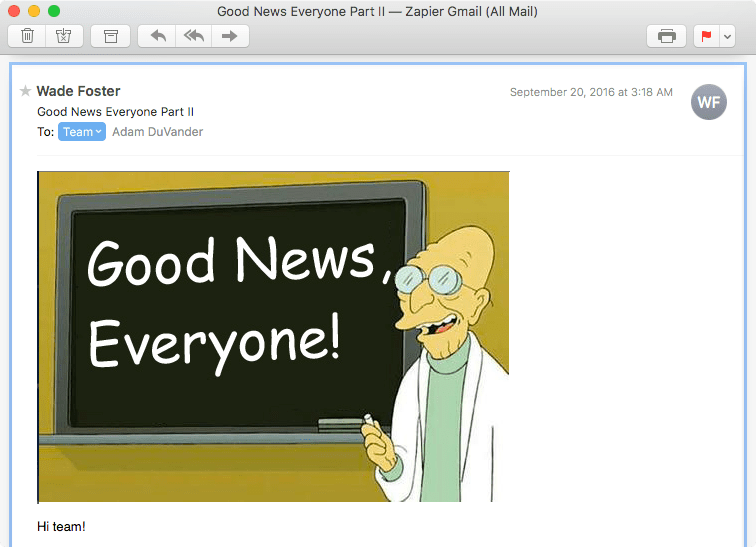Open the flag color dropdown arrow
This screenshot has height=547, width=756.
click(728, 36)
